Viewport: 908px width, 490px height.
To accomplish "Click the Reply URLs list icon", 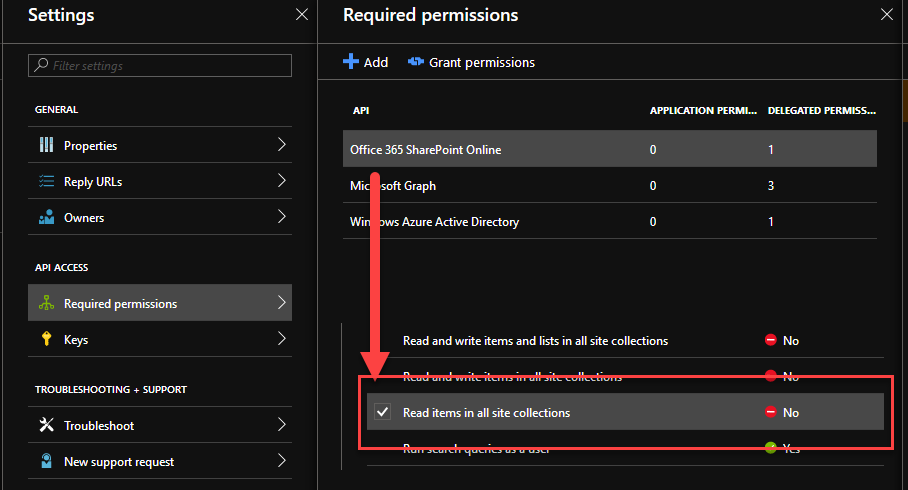I will 46,182.
